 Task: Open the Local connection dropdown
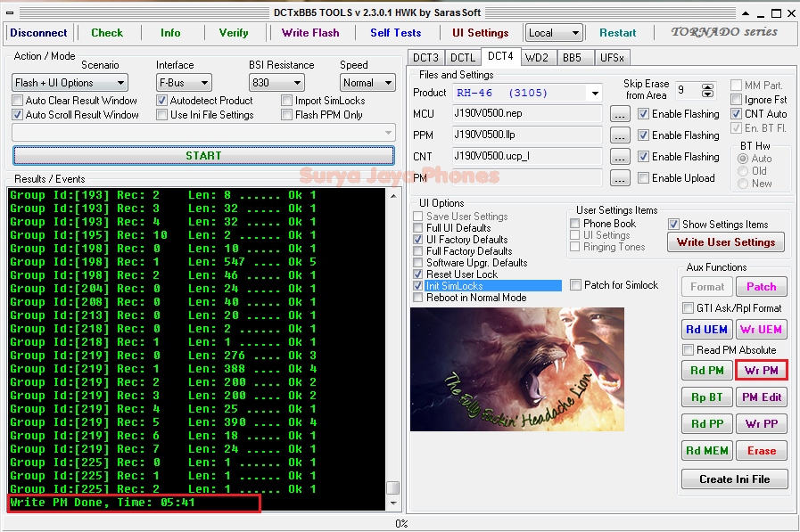tap(554, 33)
